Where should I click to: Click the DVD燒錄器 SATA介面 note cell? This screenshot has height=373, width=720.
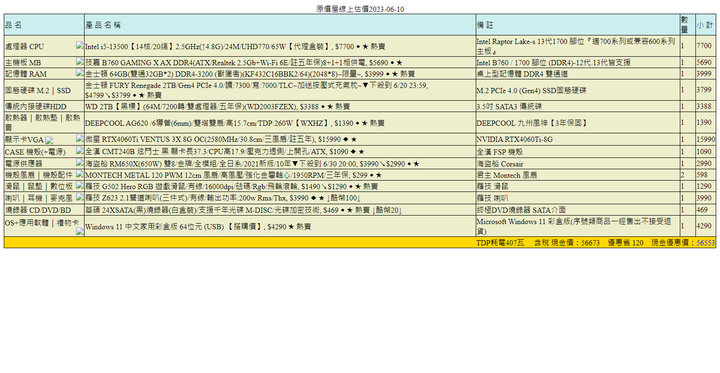pyautogui.click(x=578, y=209)
